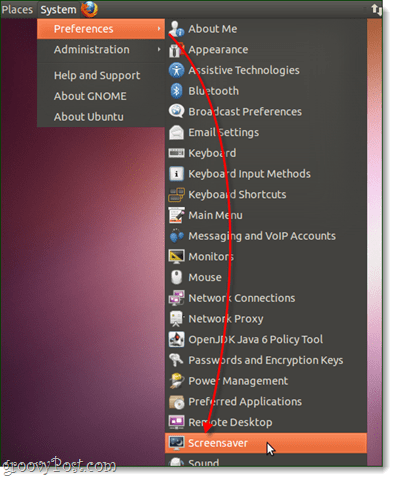Open About Ubuntu
Screen dimensions: 396x480
tap(101, 117)
